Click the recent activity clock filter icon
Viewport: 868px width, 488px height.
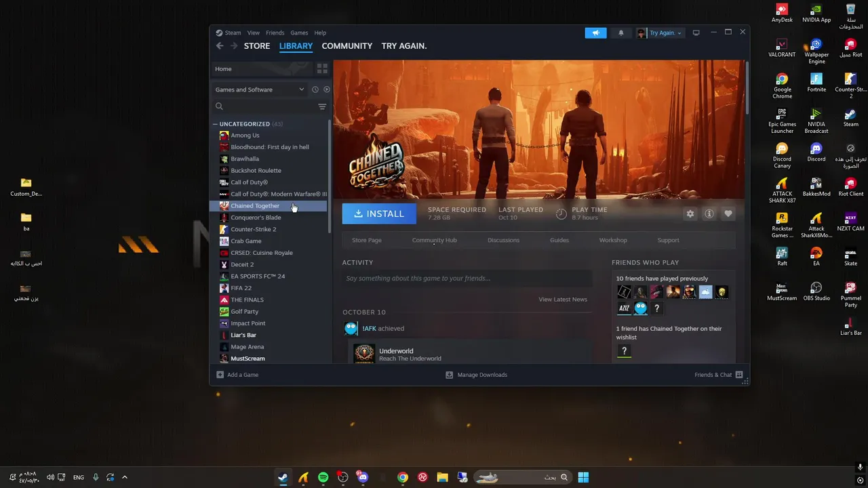coord(315,89)
